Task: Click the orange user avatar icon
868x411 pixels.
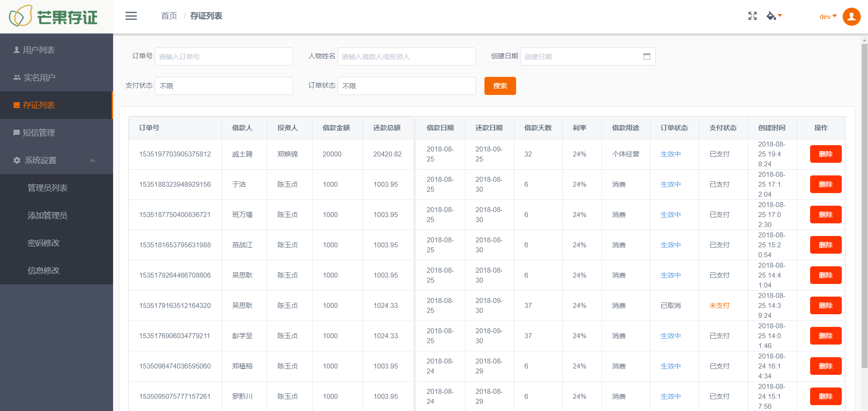Action: point(851,17)
